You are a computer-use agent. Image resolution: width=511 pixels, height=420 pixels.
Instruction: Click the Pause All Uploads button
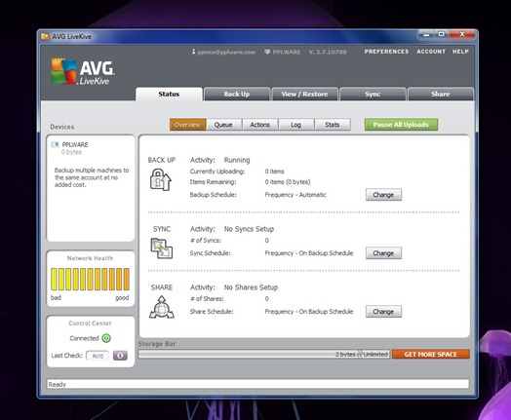tap(401, 125)
